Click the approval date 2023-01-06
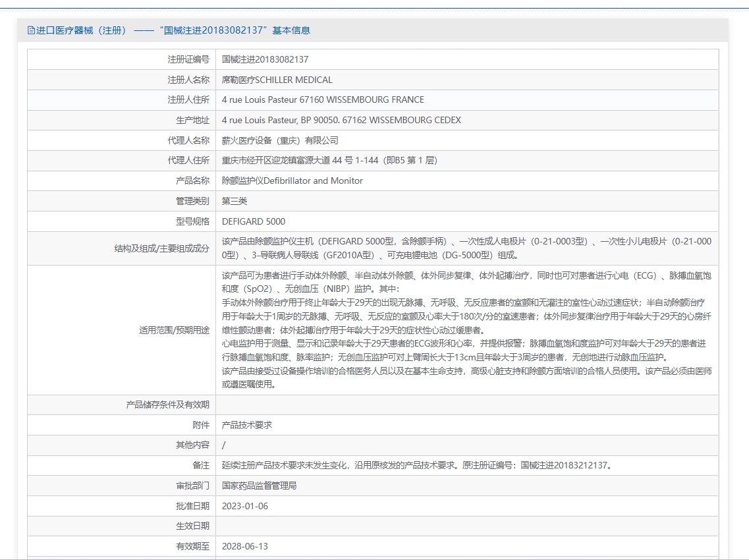The height and width of the screenshot is (560, 749). 245,507
